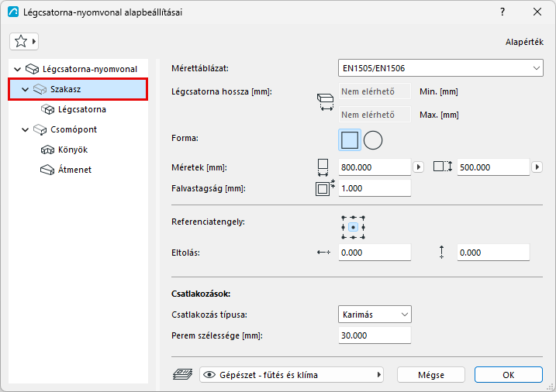Click the vertical Eltolás offset field

493,253
